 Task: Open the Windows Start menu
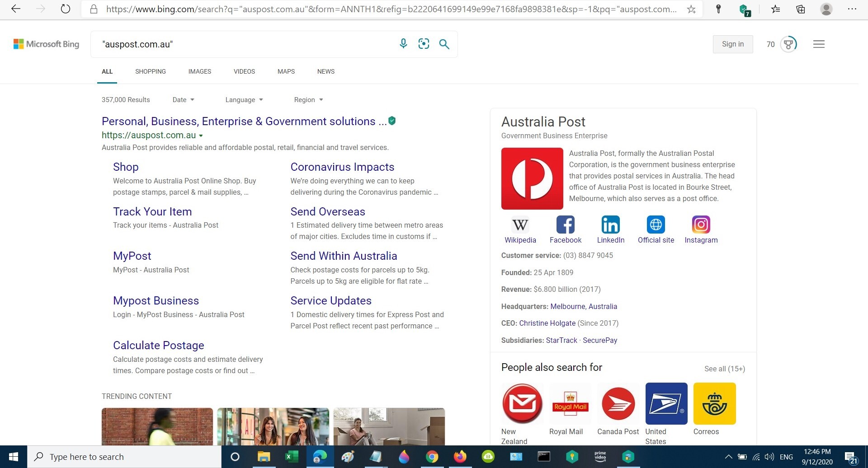14,457
